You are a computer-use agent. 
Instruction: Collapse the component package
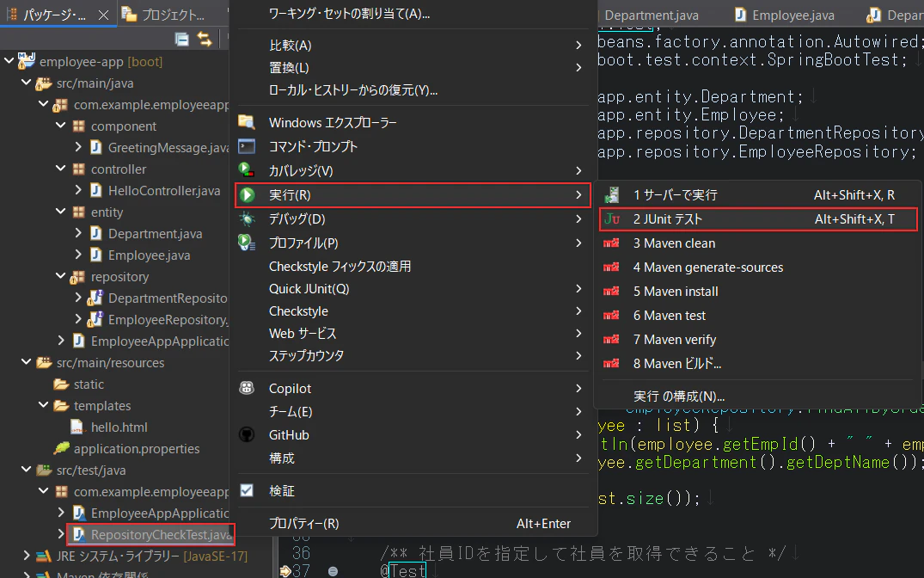pos(61,126)
